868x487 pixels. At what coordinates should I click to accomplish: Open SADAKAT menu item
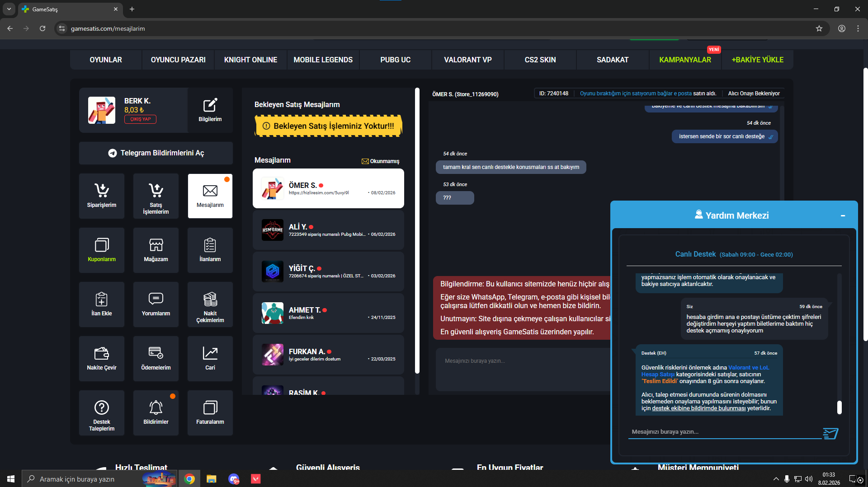(x=613, y=60)
